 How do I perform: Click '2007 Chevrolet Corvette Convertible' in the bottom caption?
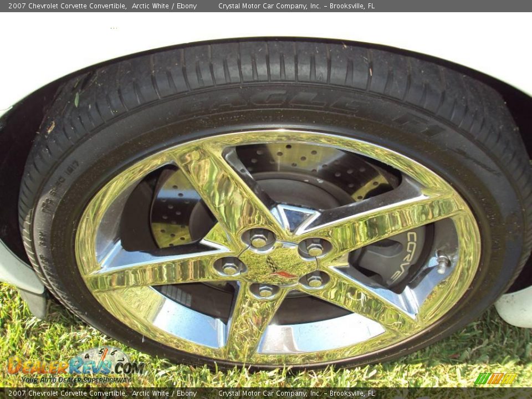68,393
